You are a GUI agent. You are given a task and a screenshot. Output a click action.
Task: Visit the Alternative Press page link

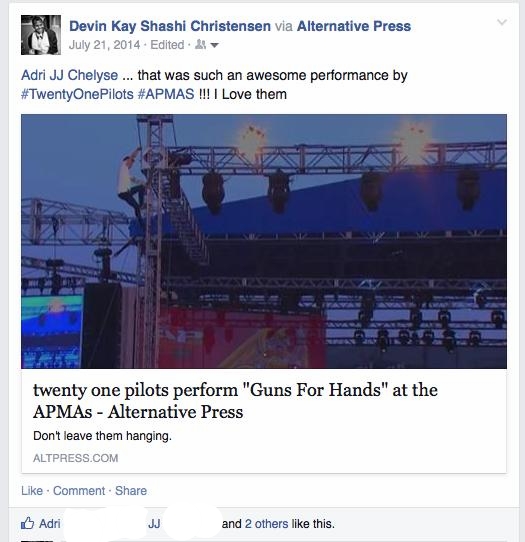tap(354, 26)
